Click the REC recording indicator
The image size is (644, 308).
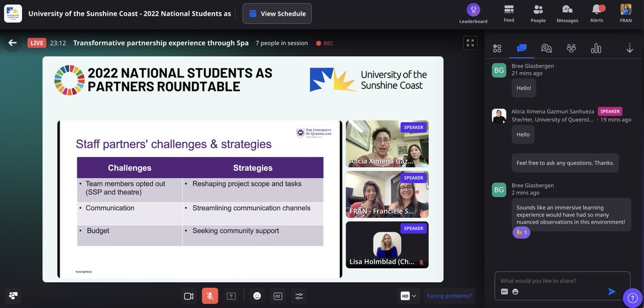[325, 43]
